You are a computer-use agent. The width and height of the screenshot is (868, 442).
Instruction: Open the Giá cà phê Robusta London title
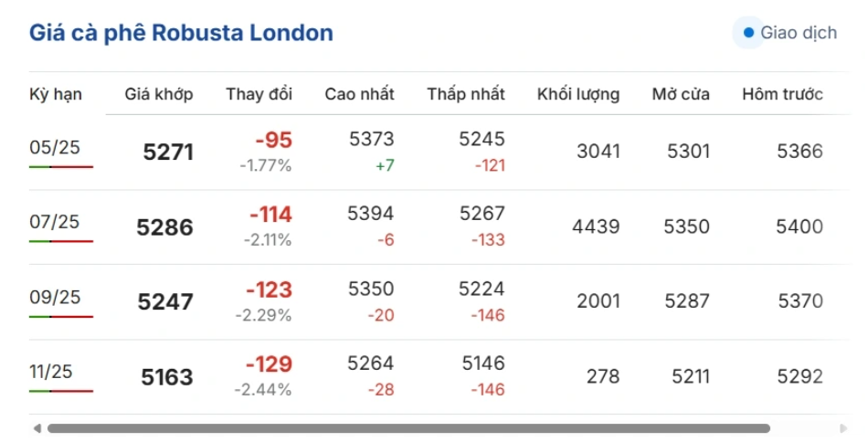coord(181,34)
